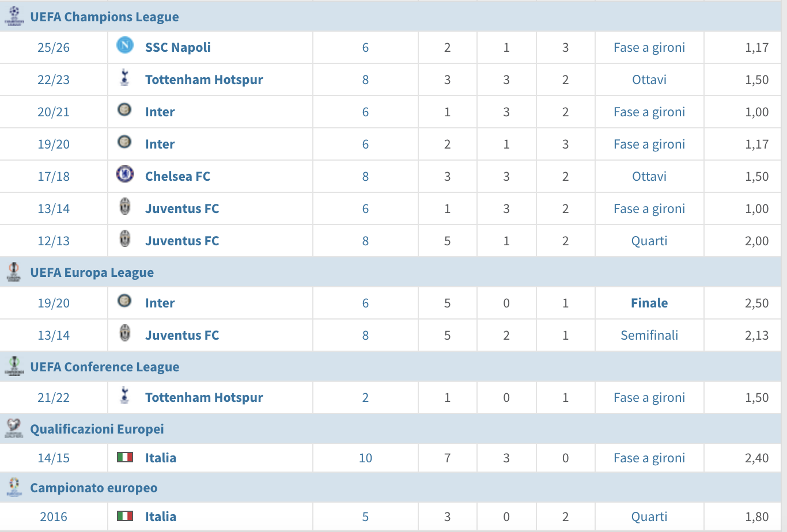Click the Campionato europeo competition icon
Image resolution: width=787 pixels, height=532 pixels.
point(14,487)
